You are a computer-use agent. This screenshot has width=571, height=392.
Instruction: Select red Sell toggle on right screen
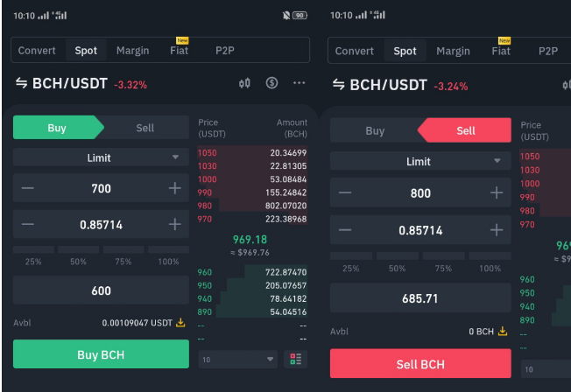[465, 130]
